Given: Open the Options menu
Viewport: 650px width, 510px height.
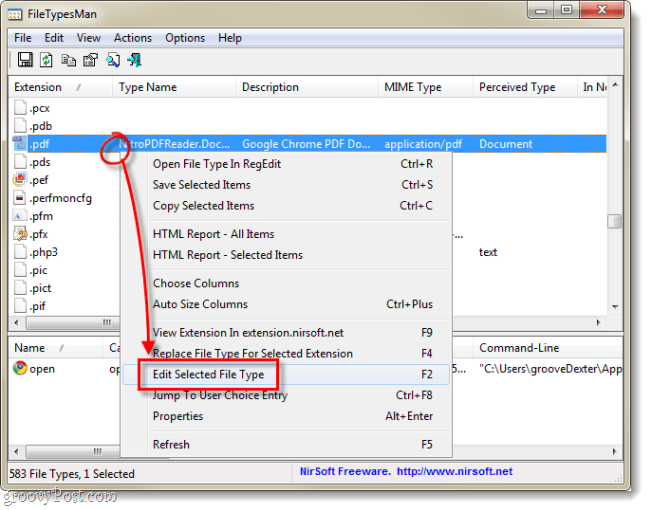Looking at the screenshot, I should (185, 38).
